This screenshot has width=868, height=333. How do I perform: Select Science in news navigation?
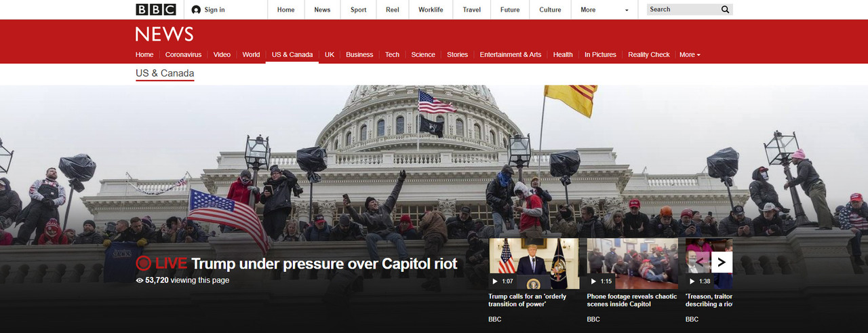tap(423, 54)
